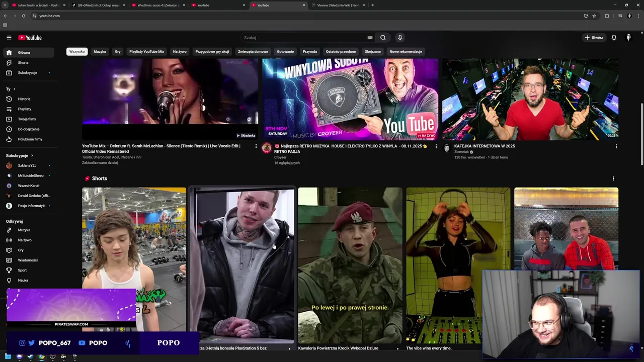Open the notifications bell
This screenshot has height=362, width=644.
point(614,38)
